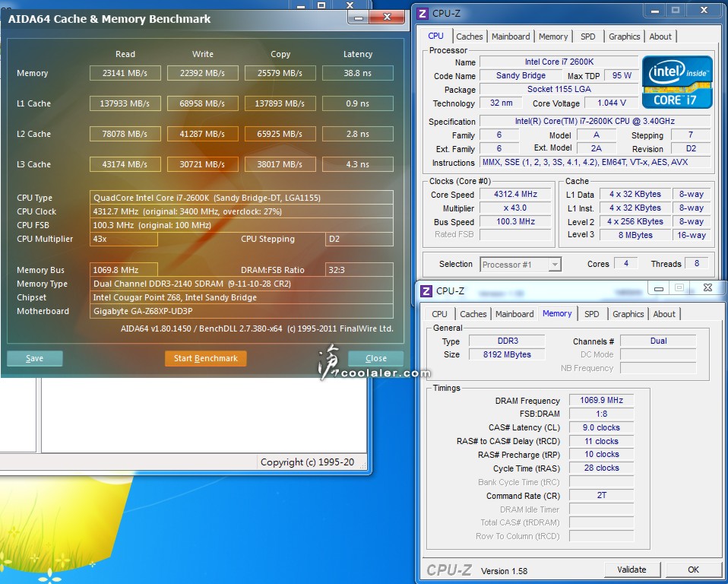The height and width of the screenshot is (584, 728).
Task: Click the Specification field in CPU-Z
Action: 595,121
